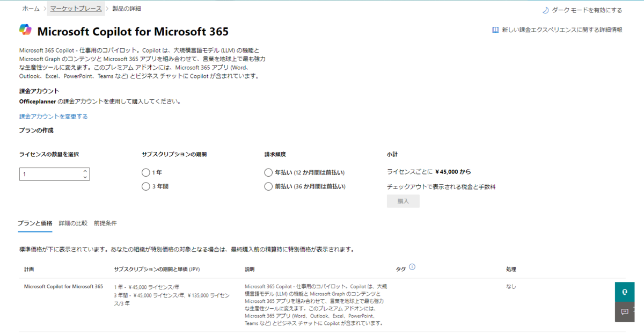Click サブスクリプションの期間と単価 (JPY) column header
644x334 pixels.
(157, 269)
